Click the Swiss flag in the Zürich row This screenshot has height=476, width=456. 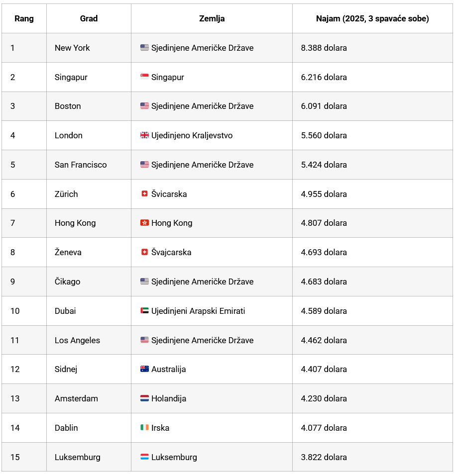tap(144, 194)
